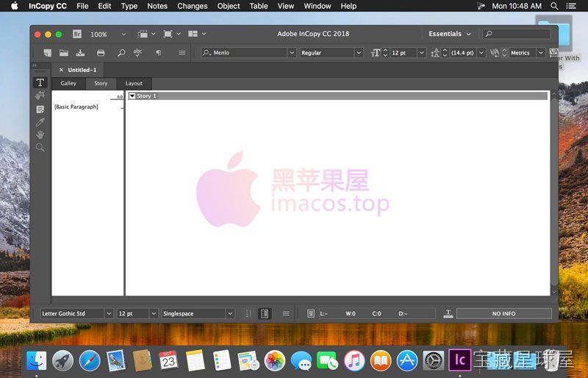This screenshot has height=378, width=588.
Task: Click the vertical scrollbar of story
Action: pos(554,192)
